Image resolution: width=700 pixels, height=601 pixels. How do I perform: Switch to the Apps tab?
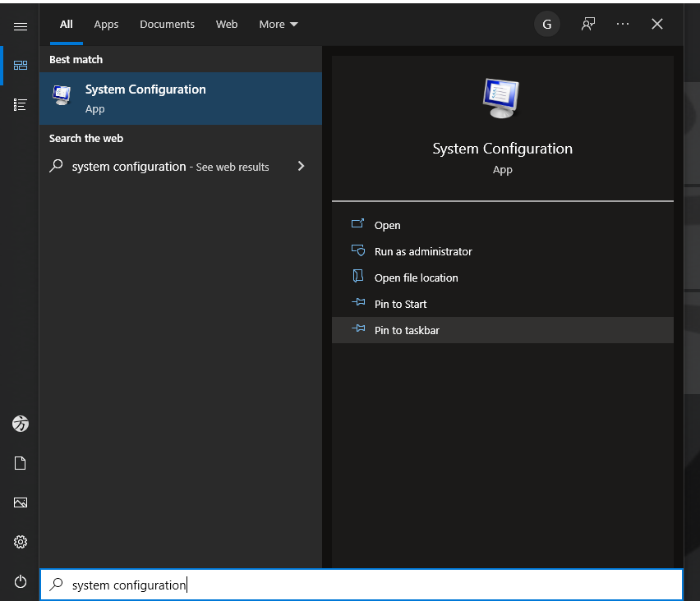(106, 25)
